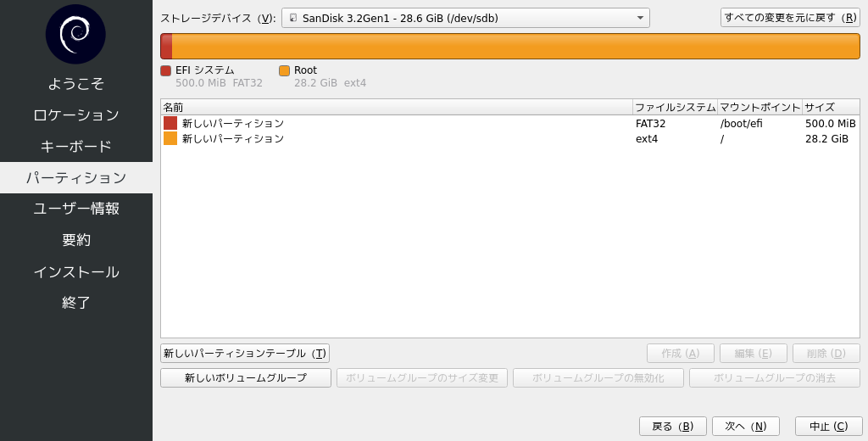Viewport: 868px width, 441px height.
Task: Click the Debian swirl logo
Action: (x=75, y=34)
